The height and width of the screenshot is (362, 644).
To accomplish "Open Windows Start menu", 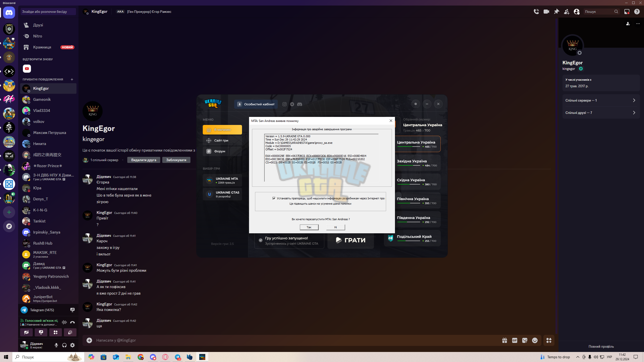I will click(6, 357).
